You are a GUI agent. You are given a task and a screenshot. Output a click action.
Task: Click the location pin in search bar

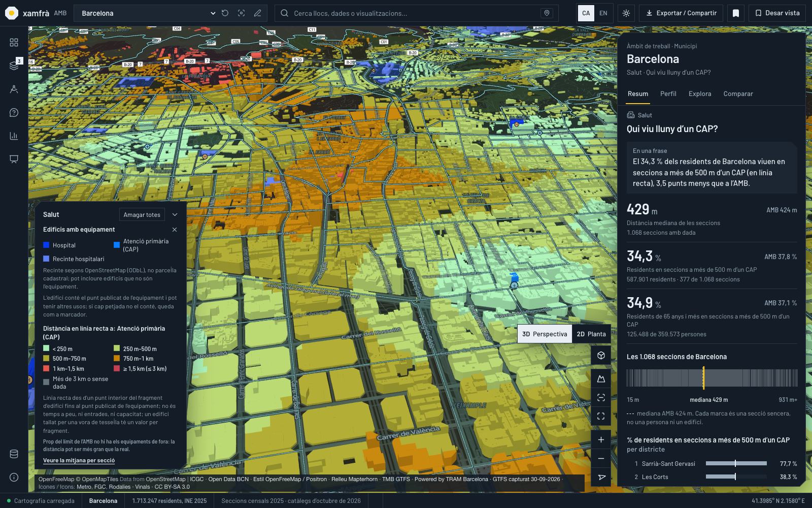coord(547,13)
